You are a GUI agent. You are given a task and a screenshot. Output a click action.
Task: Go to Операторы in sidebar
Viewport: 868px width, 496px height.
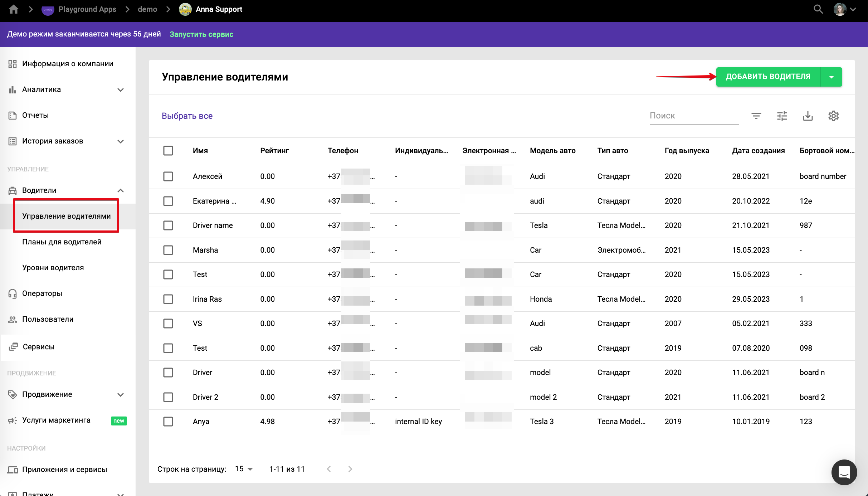click(42, 293)
